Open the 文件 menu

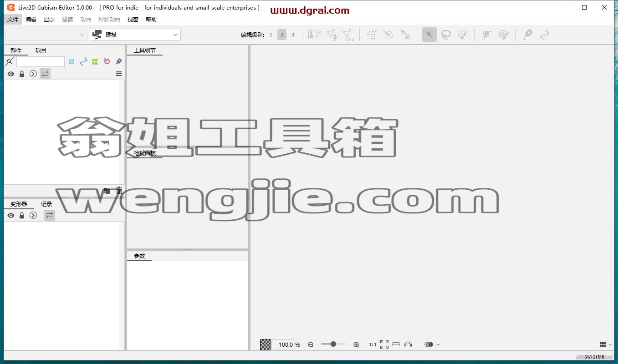click(13, 19)
